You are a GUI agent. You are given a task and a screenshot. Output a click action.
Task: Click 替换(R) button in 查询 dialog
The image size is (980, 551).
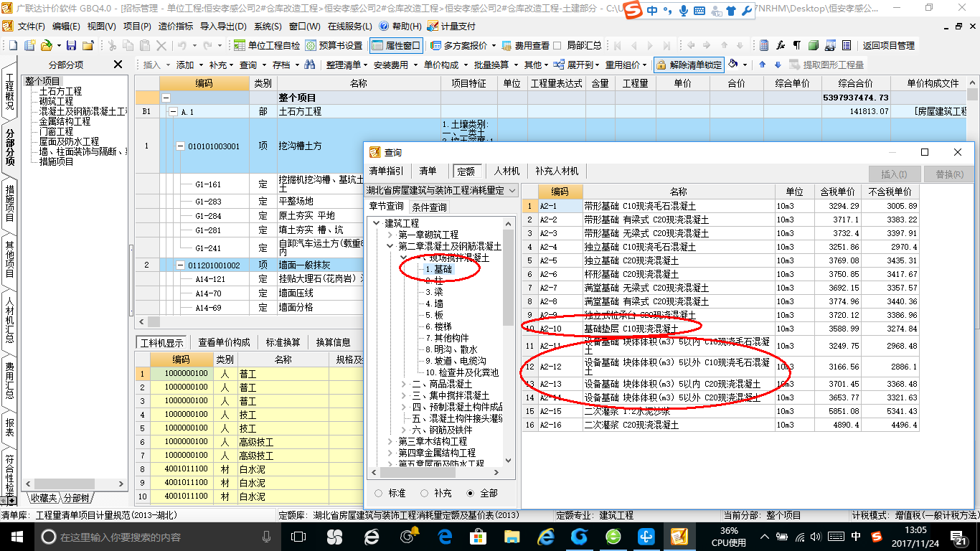pos(949,174)
